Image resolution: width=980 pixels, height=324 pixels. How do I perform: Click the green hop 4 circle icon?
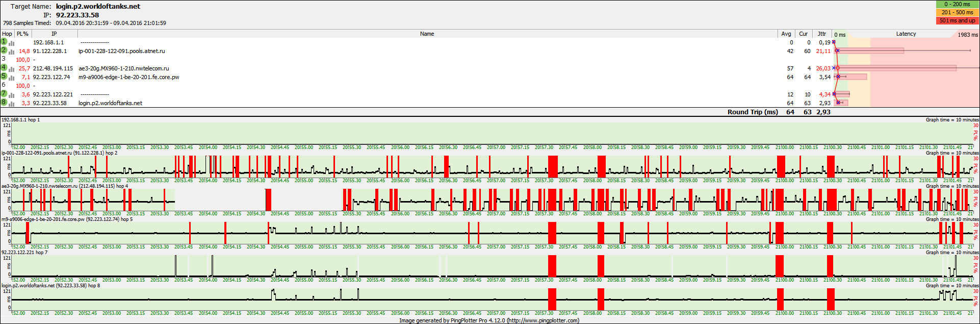click(x=4, y=68)
